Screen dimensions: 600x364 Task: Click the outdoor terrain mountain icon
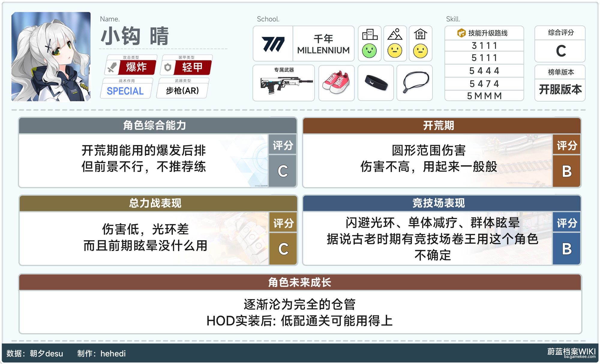coord(395,34)
